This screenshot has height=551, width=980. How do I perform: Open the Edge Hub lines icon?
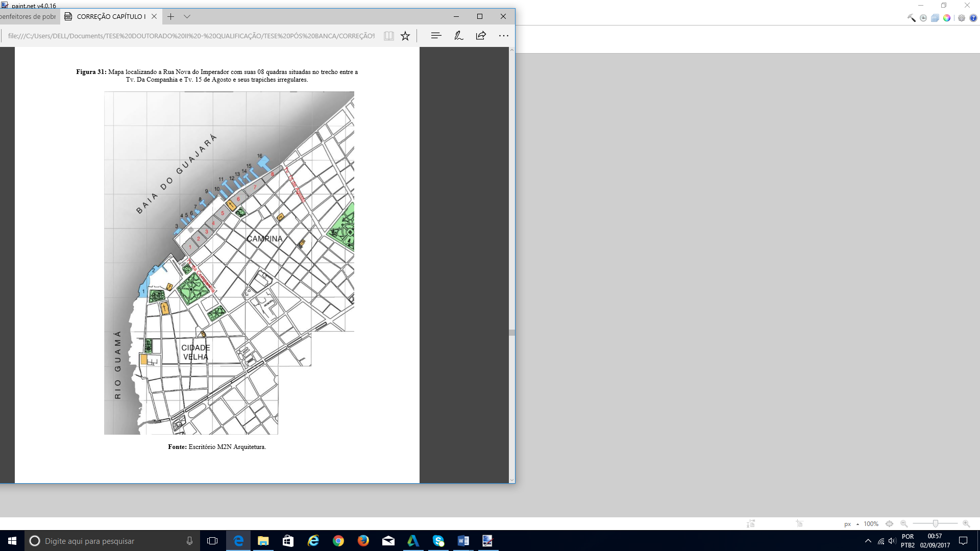tap(436, 36)
